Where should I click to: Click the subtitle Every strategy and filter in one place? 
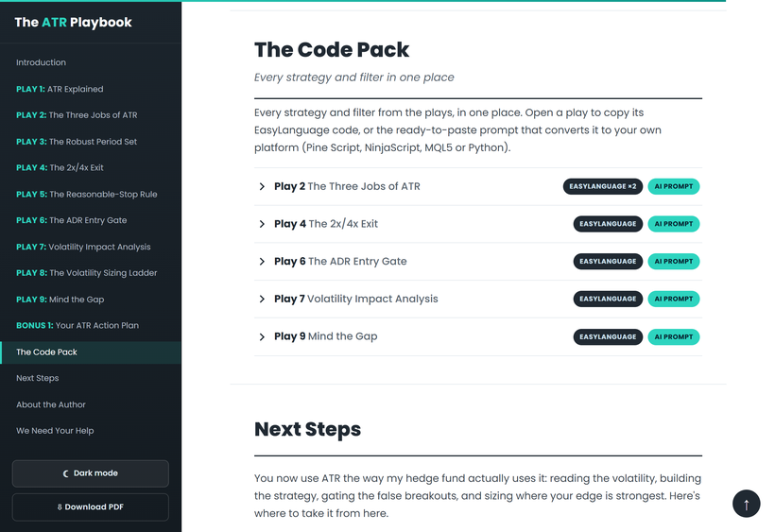[353, 77]
